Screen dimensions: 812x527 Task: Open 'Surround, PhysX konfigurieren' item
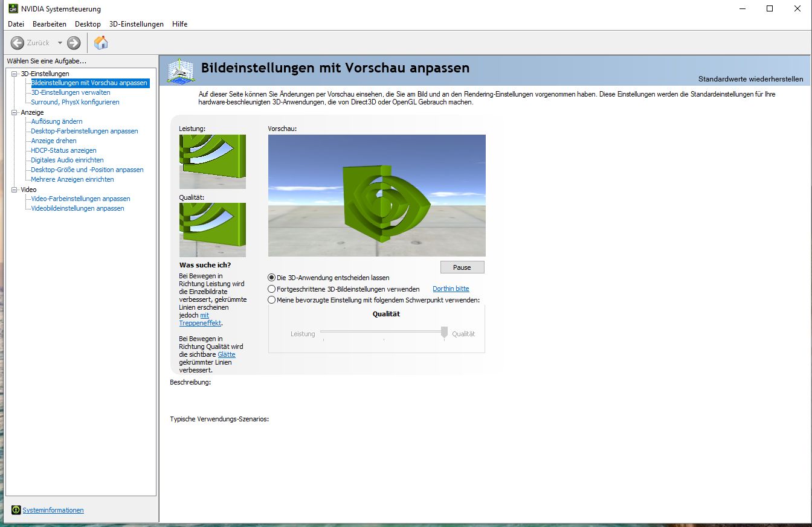(x=75, y=102)
